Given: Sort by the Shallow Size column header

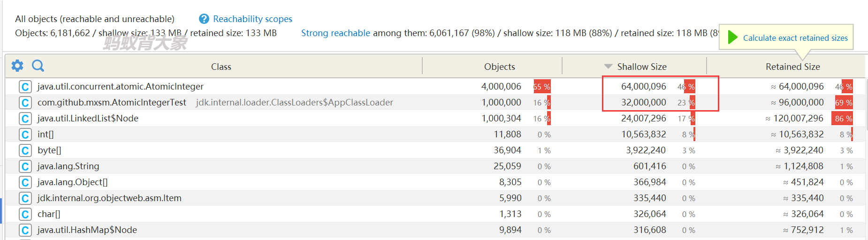Looking at the screenshot, I should pyautogui.click(x=641, y=67).
